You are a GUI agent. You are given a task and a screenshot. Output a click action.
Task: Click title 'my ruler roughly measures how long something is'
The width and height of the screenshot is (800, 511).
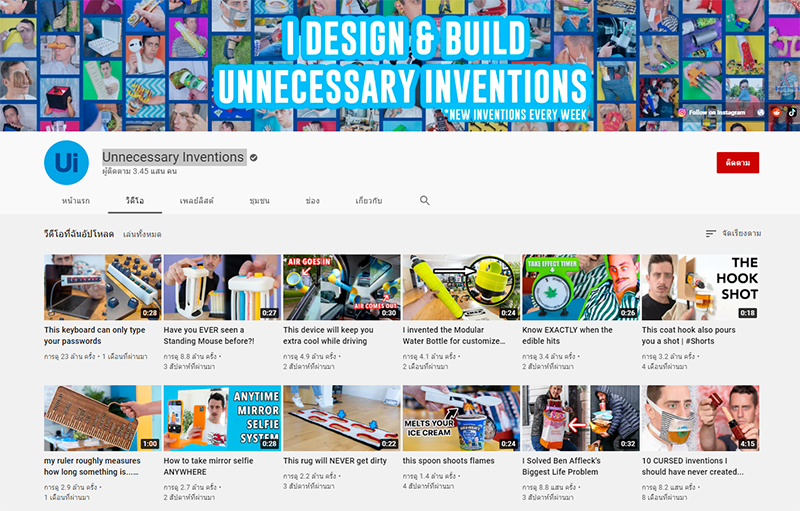point(92,466)
